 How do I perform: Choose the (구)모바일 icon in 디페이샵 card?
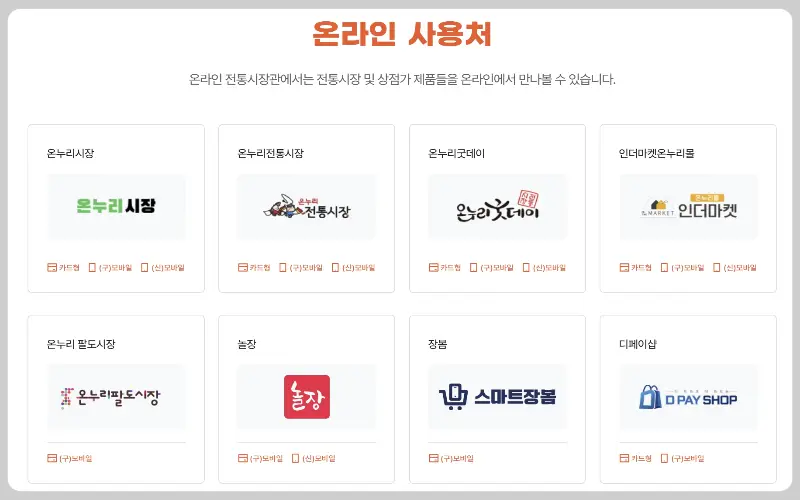tap(665, 458)
